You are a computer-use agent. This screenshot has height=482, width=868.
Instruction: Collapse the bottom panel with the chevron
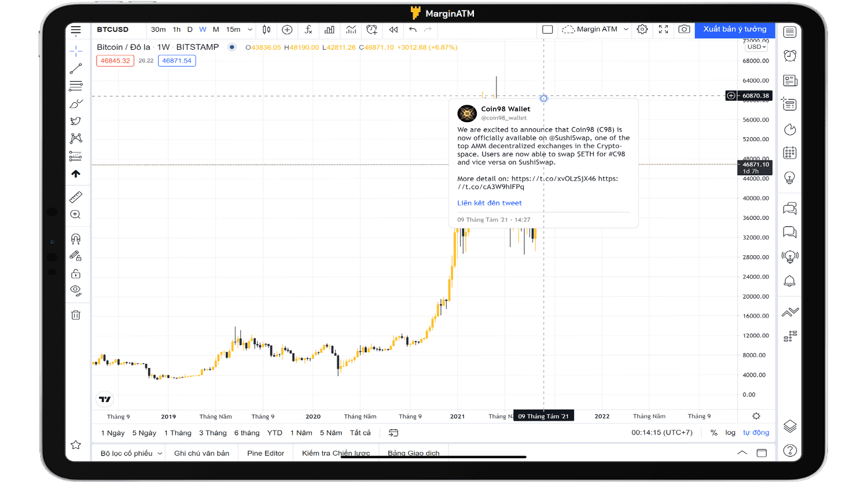pyautogui.click(x=742, y=453)
